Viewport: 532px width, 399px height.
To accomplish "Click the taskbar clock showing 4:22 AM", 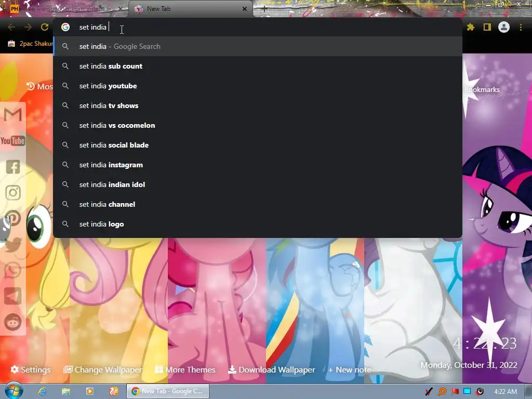I will 506,392.
